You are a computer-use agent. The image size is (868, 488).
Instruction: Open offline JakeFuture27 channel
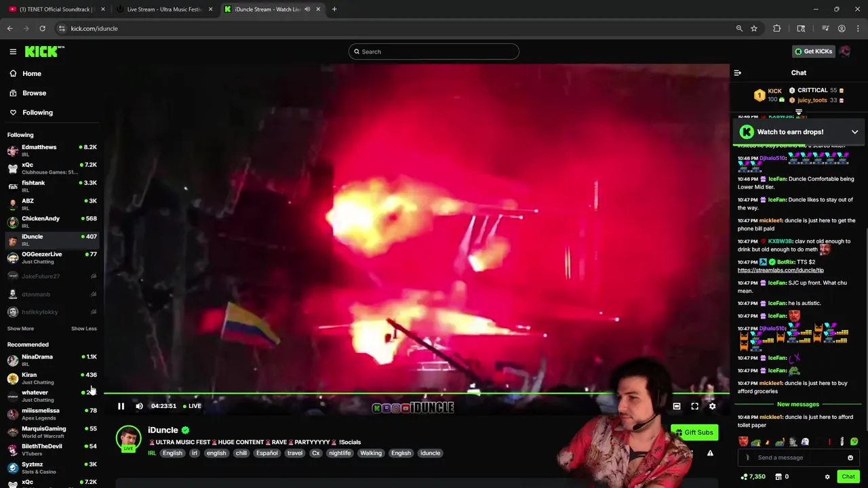pos(52,277)
